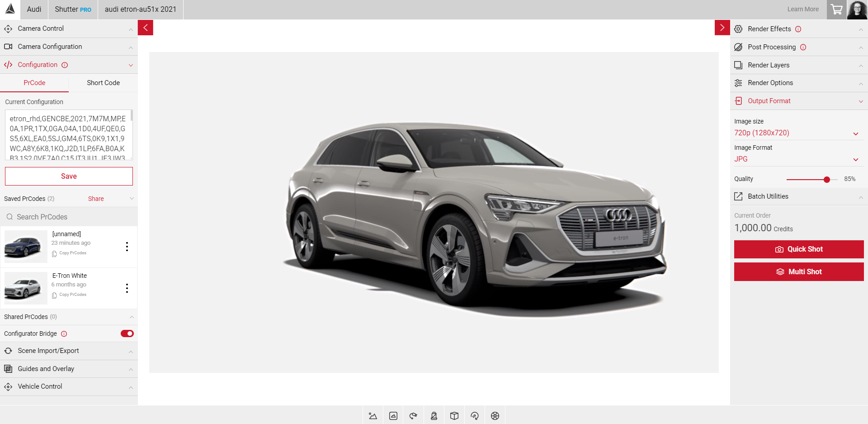Collapse the Saved PrCodes list chevron
The image size is (868, 424).
click(x=132, y=199)
